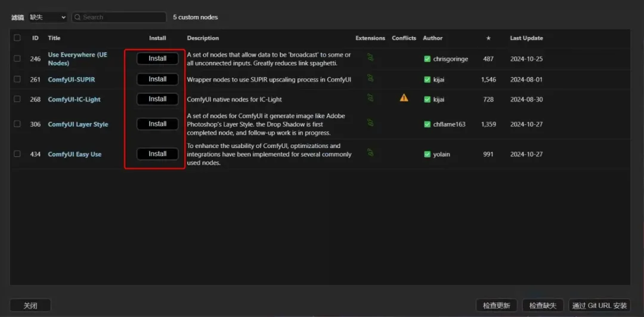644x317 pixels.
Task: Click star count 1,359
Action: (x=488, y=124)
